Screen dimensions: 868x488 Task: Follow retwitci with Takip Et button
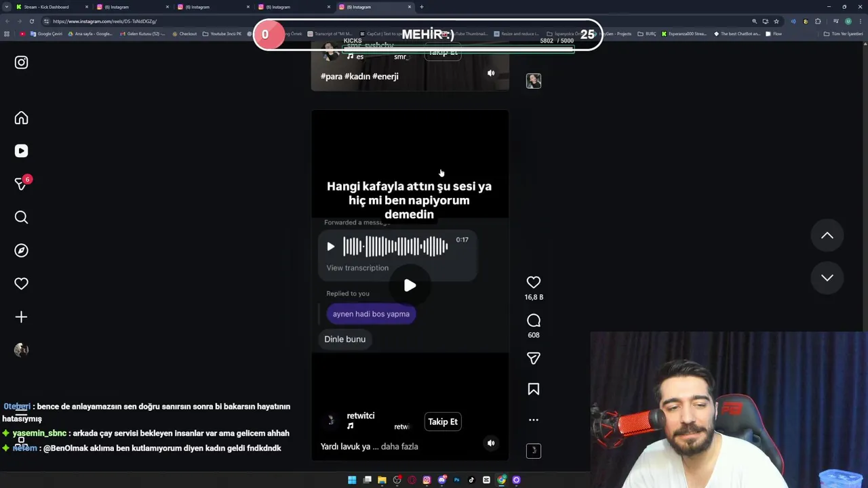[x=443, y=422]
